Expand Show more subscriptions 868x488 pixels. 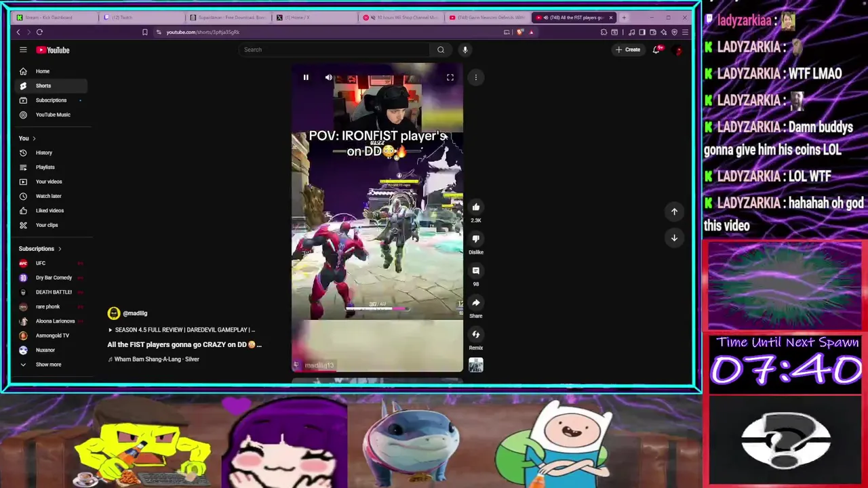pos(51,365)
